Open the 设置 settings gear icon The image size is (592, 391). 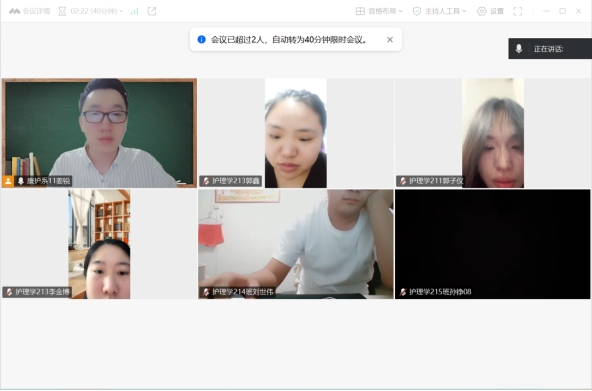point(482,11)
